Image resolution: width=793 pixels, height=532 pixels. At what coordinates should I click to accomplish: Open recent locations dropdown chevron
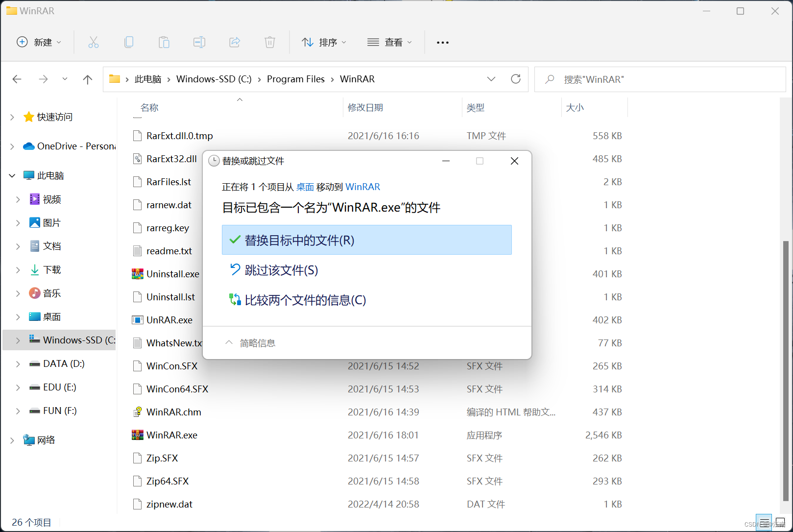point(65,79)
